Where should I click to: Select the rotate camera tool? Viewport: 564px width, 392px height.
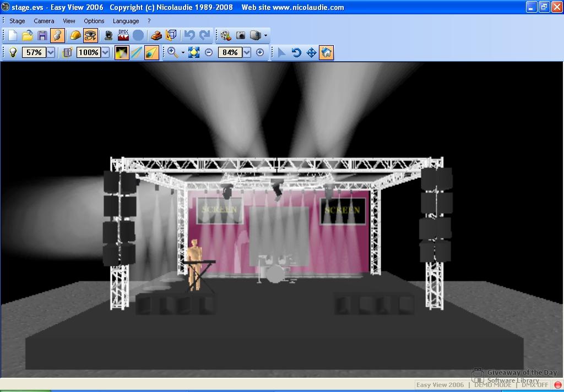point(296,52)
